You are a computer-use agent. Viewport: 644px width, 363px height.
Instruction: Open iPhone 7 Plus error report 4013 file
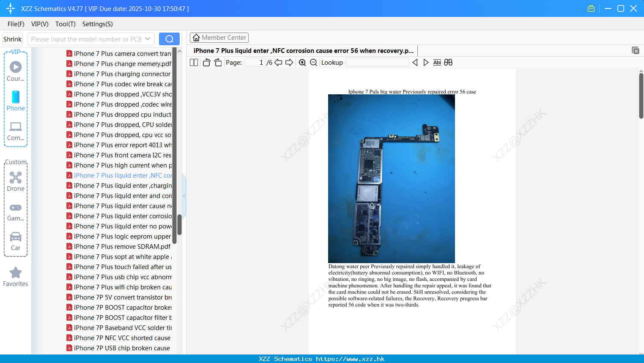[x=119, y=145]
